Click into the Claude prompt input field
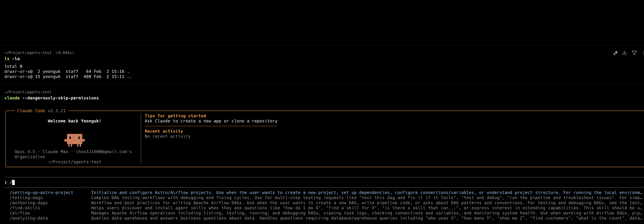Viewport: 644px width, 224px height. pyautogui.click(x=150, y=182)
